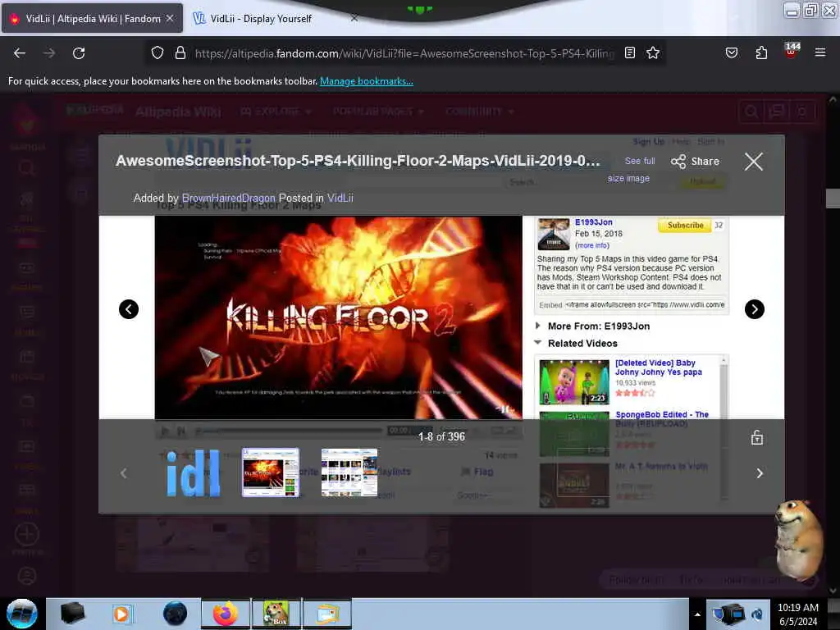
Task: Page the thumbnail carousel to the right
Action: pyautogui.click(x=760, y=473)
